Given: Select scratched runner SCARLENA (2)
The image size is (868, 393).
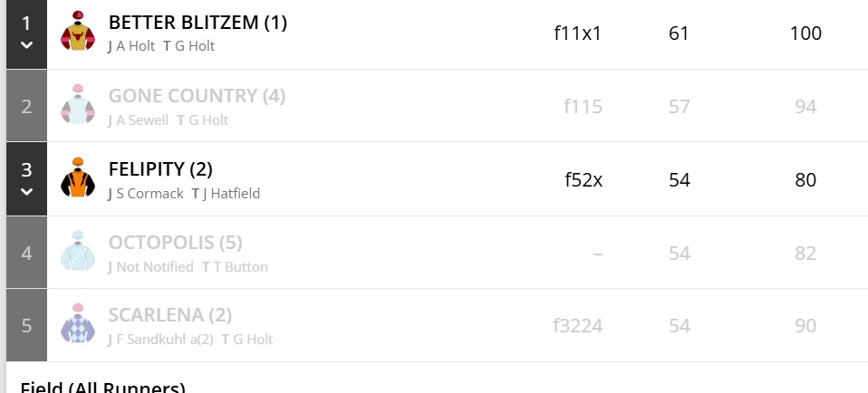Looking at the screenshot, I should pyautogui.click(x=169, y=315).
